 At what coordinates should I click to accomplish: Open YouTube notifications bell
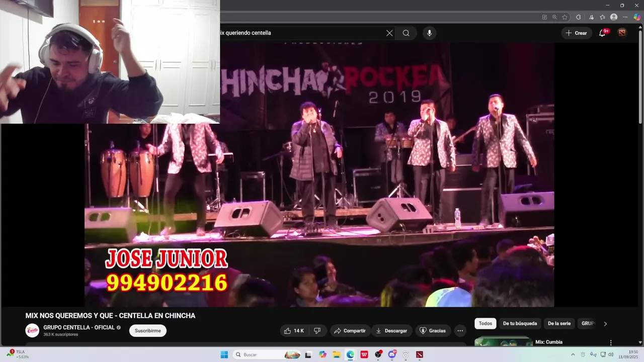tap(602, 33)
